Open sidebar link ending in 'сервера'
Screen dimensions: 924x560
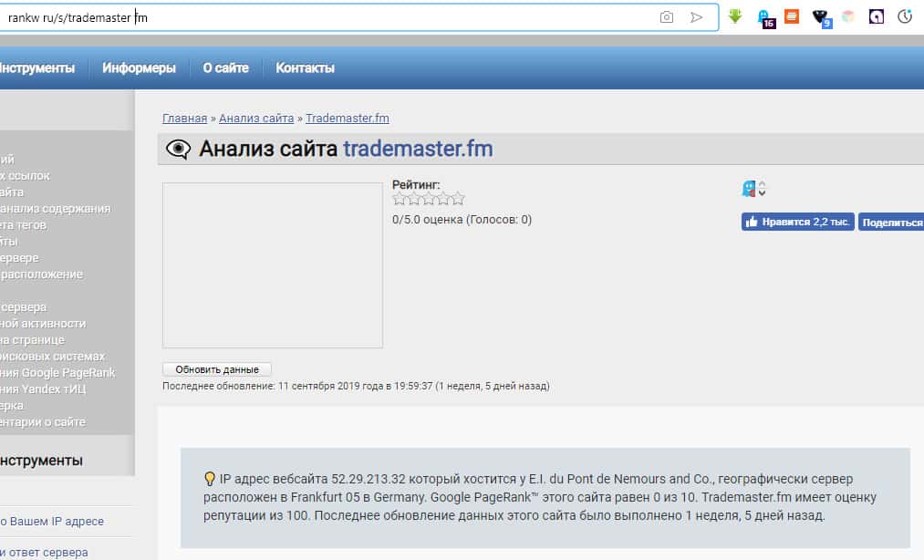pos(24,307)
